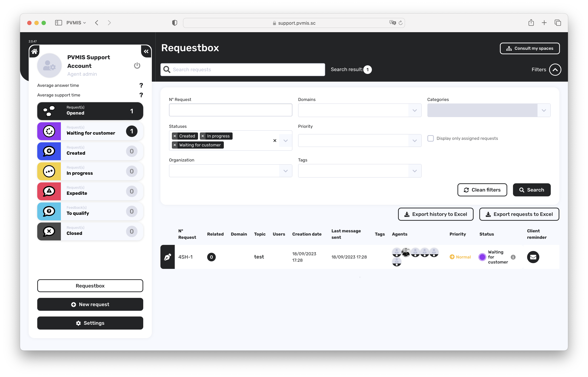Click the power logout icon
Screen dimensions: 588x377
[137, 66]
